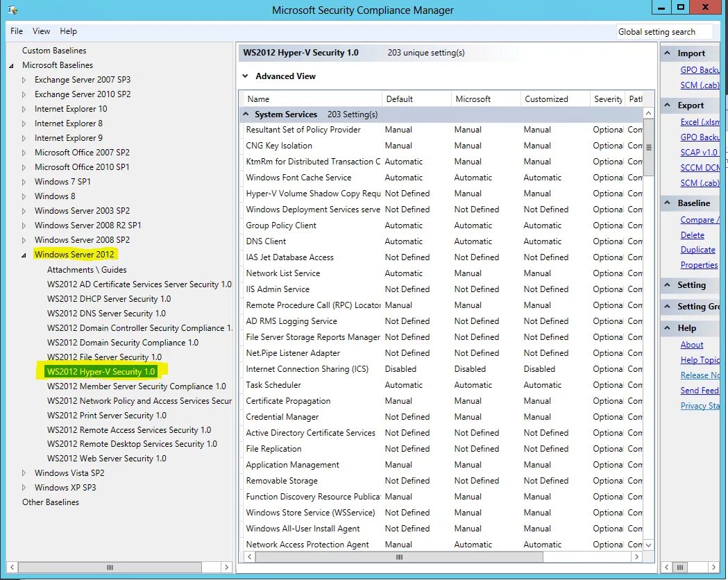This screenshot has height=580, width=728.
Task: Select the DNS Client setting row
Action: pos(441,241)
